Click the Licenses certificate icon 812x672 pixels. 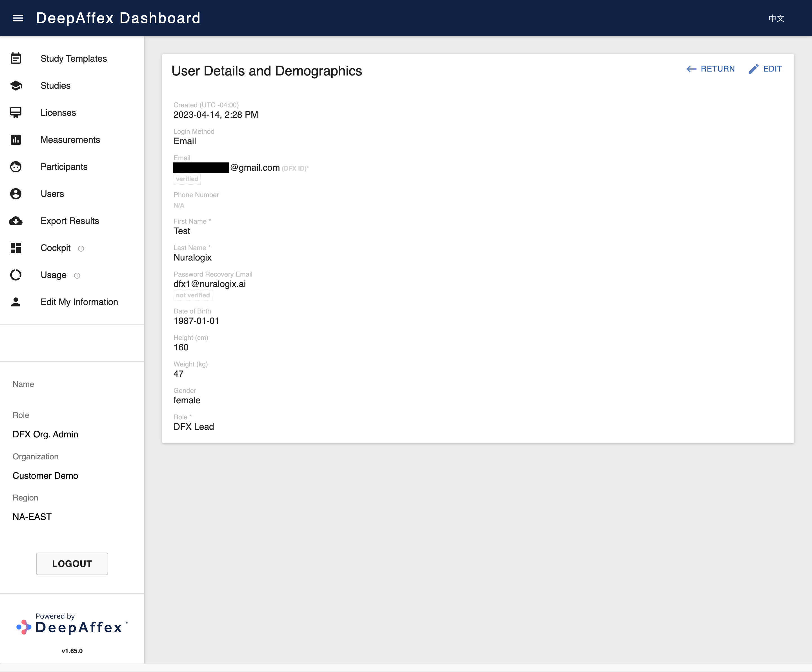tap(16, 112)
